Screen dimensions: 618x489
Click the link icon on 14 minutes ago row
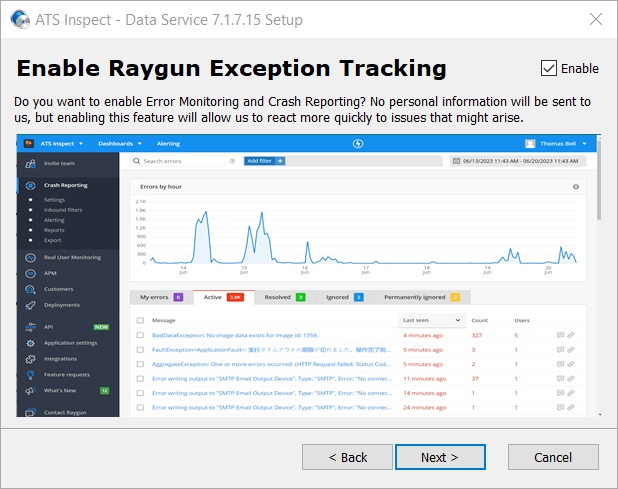click(x=571, y=393)
